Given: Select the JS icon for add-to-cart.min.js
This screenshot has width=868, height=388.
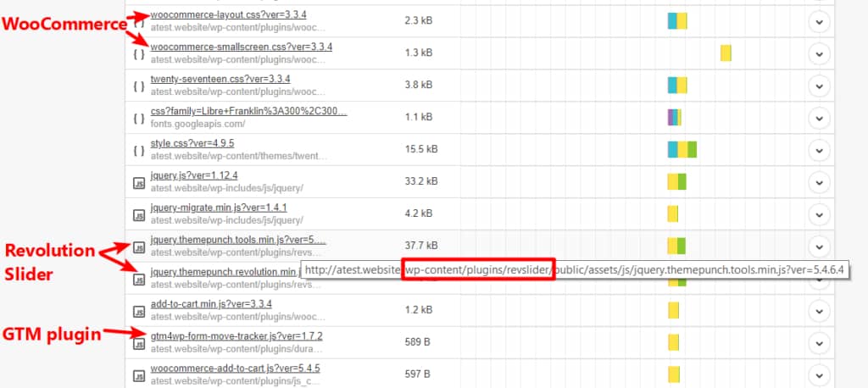Looking at the screenshot, I should tap(140, 312).
